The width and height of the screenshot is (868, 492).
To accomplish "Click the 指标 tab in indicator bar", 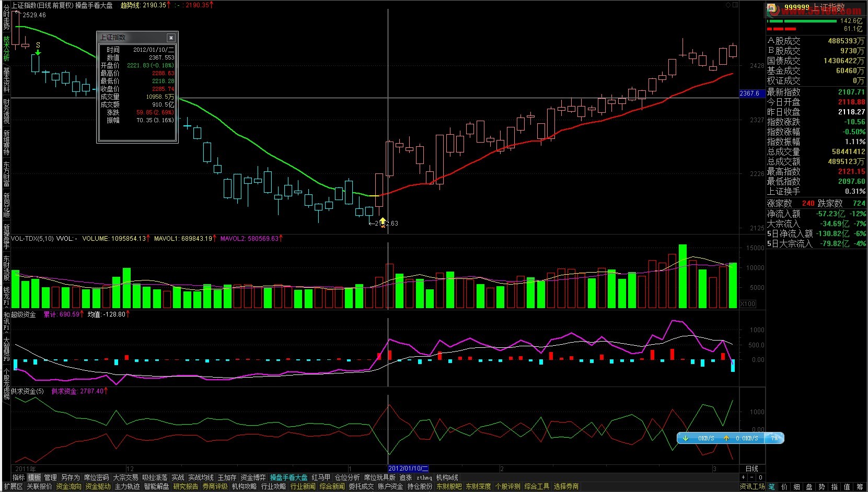I will pyautogui.click(x=18, y=477).
